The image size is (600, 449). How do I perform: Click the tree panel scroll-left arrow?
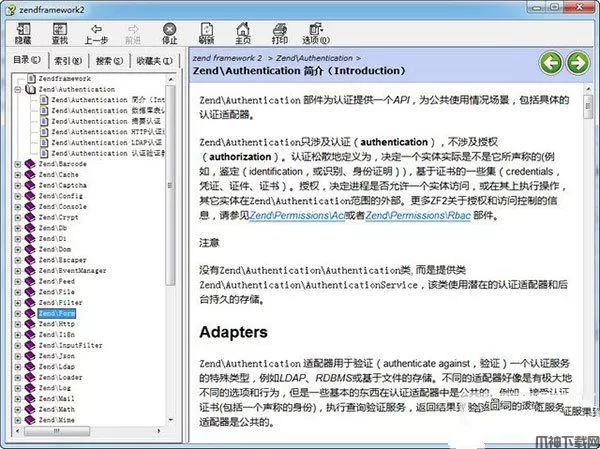[x=18, y=431]
